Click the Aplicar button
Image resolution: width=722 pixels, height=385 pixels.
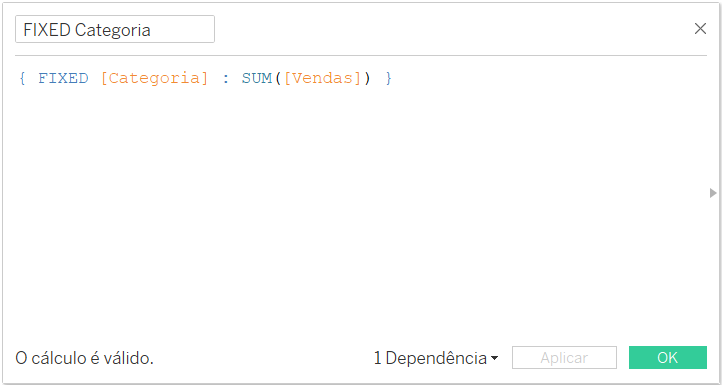tap(564, 358)
